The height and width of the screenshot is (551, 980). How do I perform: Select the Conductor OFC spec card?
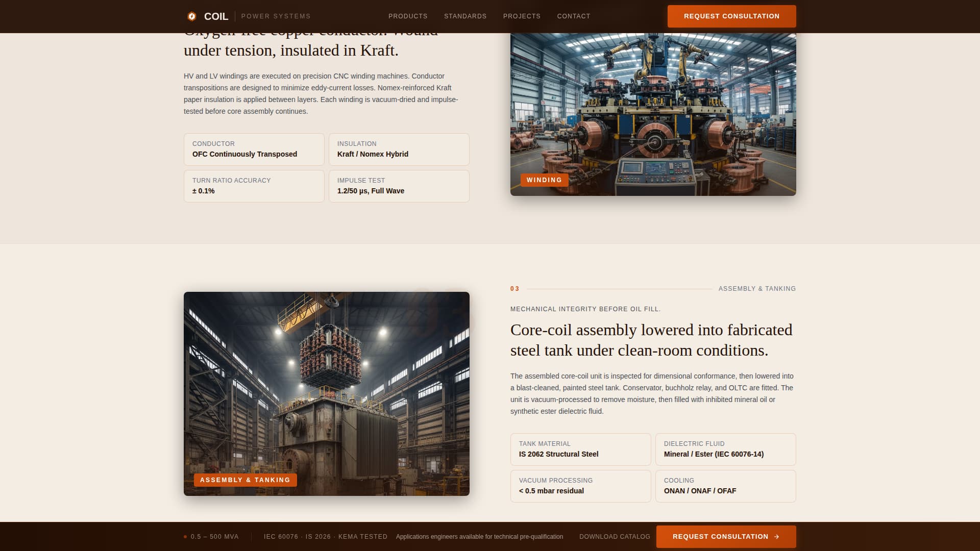click(x=254, y=149)
